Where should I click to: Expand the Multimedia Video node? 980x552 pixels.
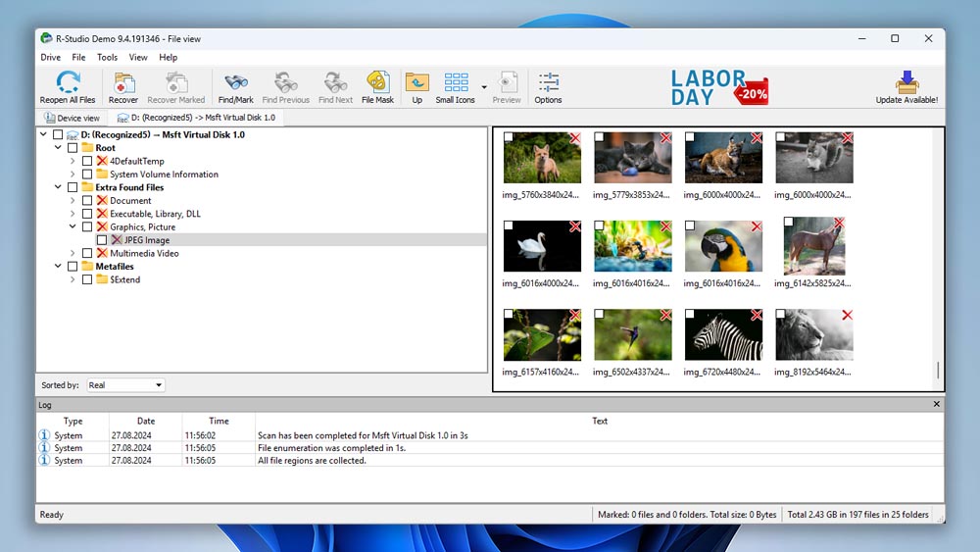coord(73,253)
